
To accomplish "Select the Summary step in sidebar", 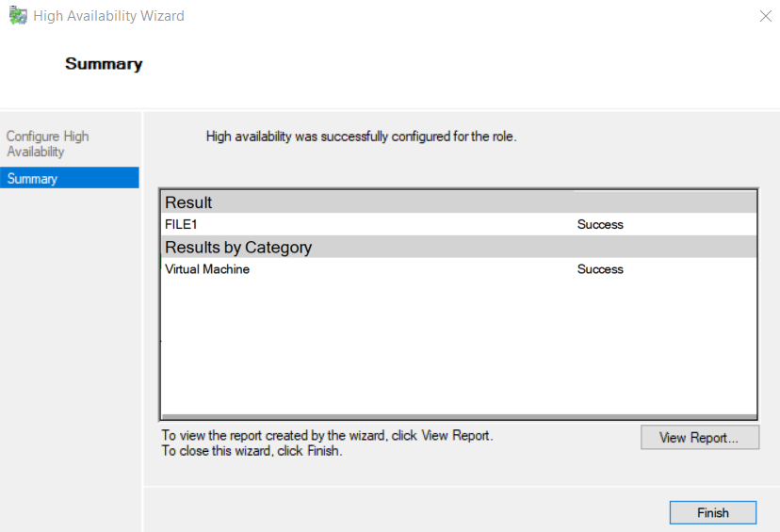I will 70,178.
